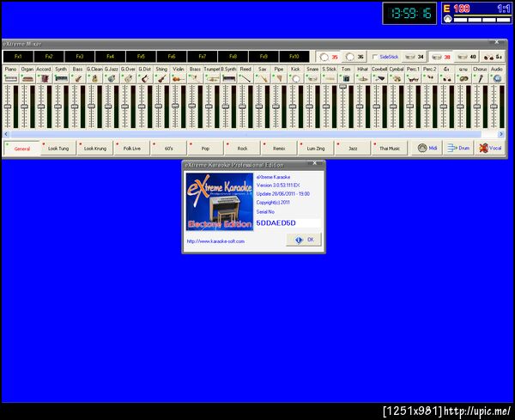Viewport: 515px width, 420px height.
Task: Switch to the 60's preset tab
Action: [x=168, y=149]
